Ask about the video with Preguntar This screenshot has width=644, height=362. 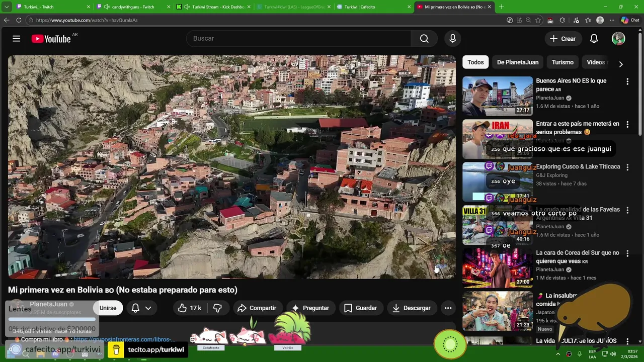click(310, 308)
